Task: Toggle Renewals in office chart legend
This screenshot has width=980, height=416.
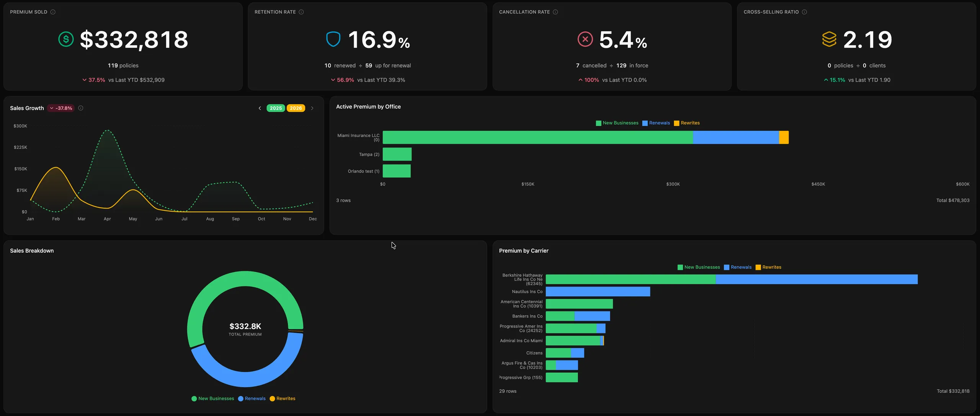Action: click(656, 123)
